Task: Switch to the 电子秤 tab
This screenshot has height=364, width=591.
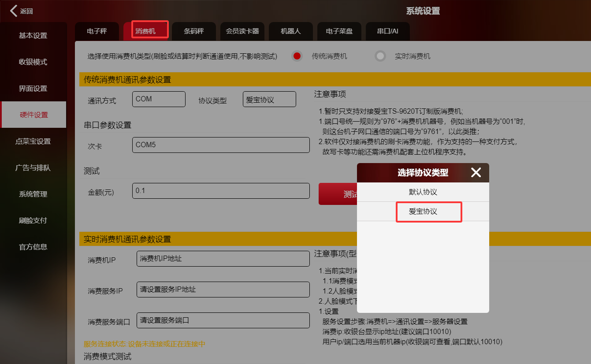Action: tap(97, 31)
